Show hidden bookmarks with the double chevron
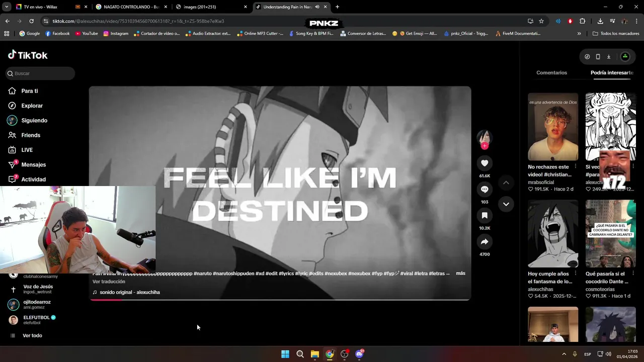644x362 pixels. 579,34
